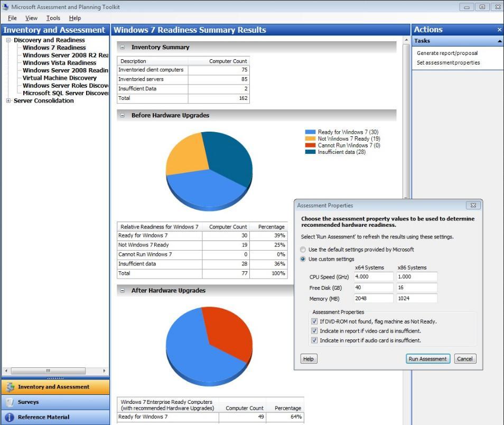
Task: Open the File menu
Action: coord(12,17)
